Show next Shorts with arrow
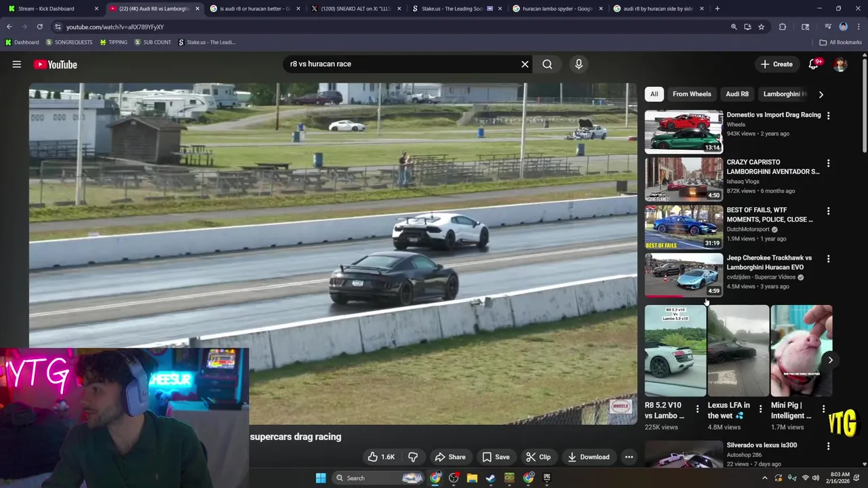 830,360
